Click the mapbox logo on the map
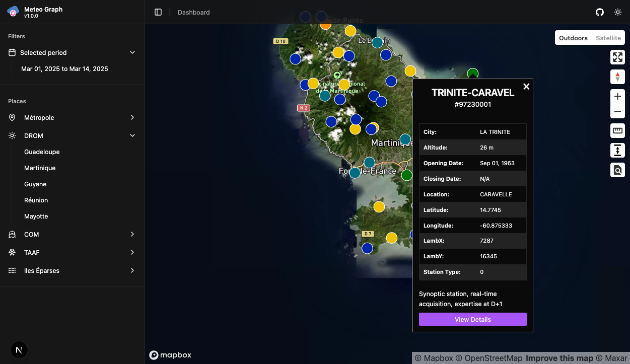This screenshot has height=364, width=630. click(170, 355)
